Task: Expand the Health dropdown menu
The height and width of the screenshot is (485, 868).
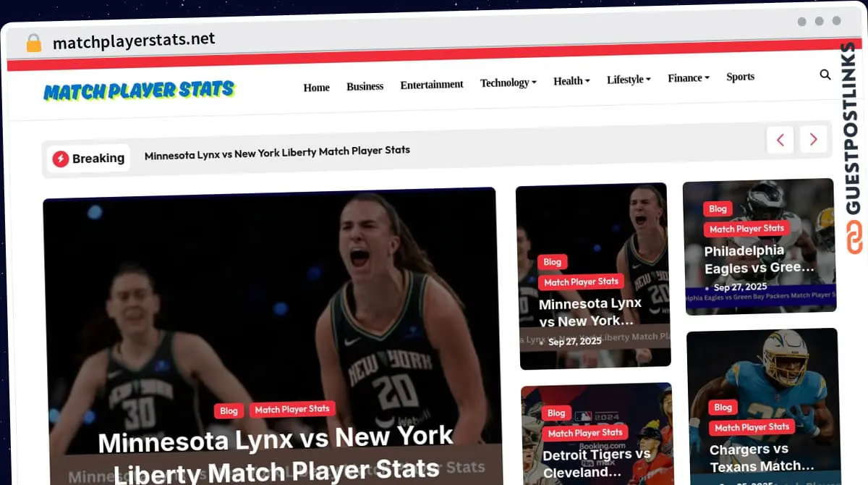Action: click(x=571, y=81)
